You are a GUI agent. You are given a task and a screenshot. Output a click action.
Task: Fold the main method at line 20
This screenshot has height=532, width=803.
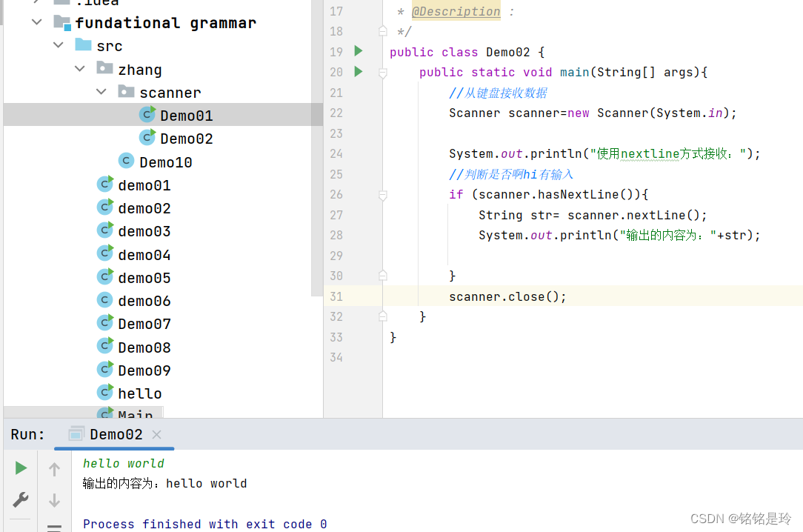coord(382,73)
